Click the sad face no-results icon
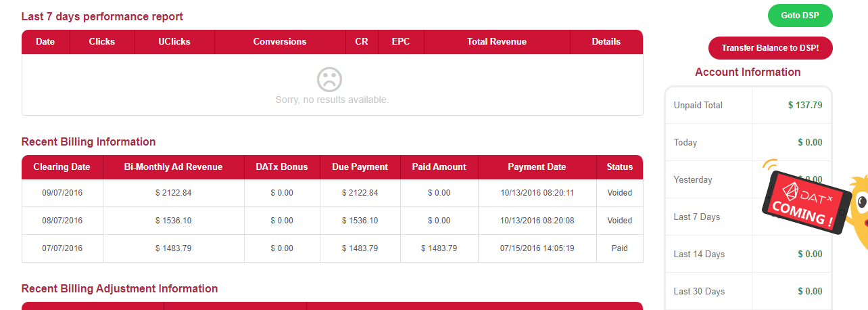The height and width of the screenshot is (310, 868). click(329, 80)
